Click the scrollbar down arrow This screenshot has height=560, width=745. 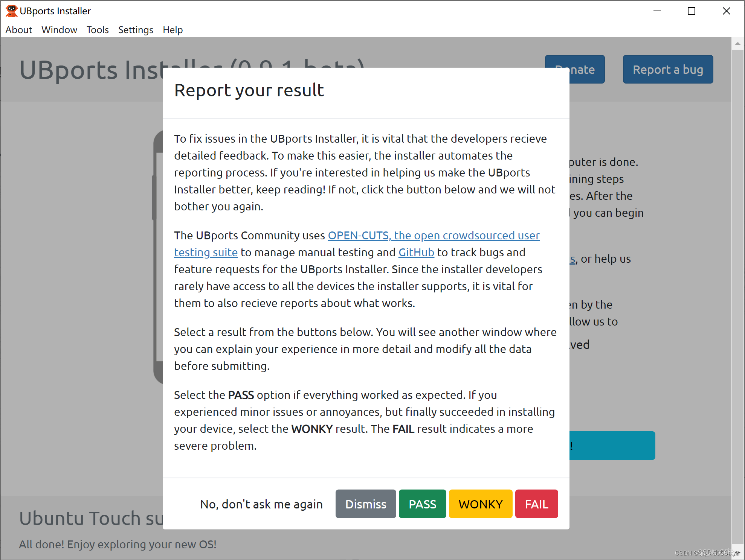(737, 552)
